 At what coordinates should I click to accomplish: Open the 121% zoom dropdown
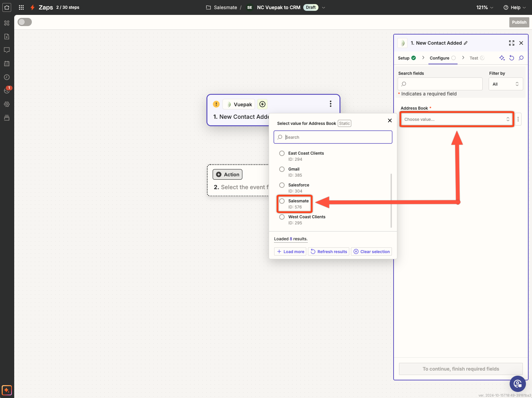click(x=485, y=7)
